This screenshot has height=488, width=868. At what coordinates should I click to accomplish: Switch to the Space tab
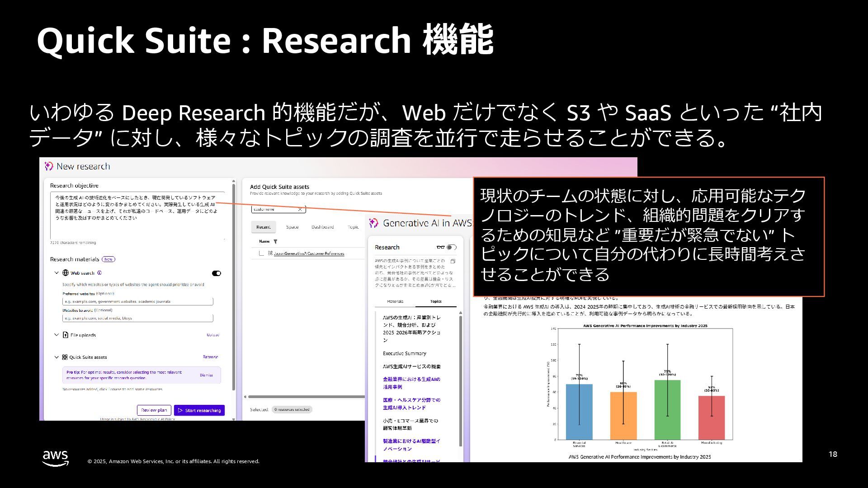292,227
